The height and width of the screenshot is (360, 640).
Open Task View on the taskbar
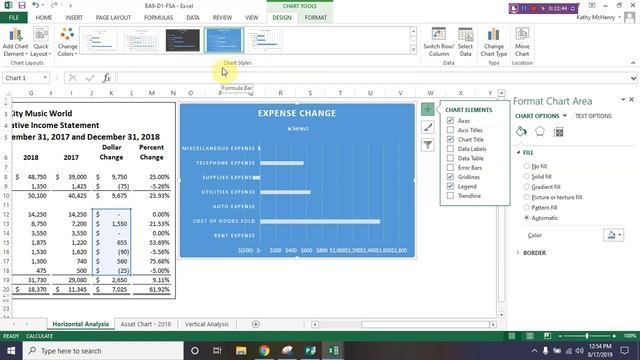click(217, 351)
